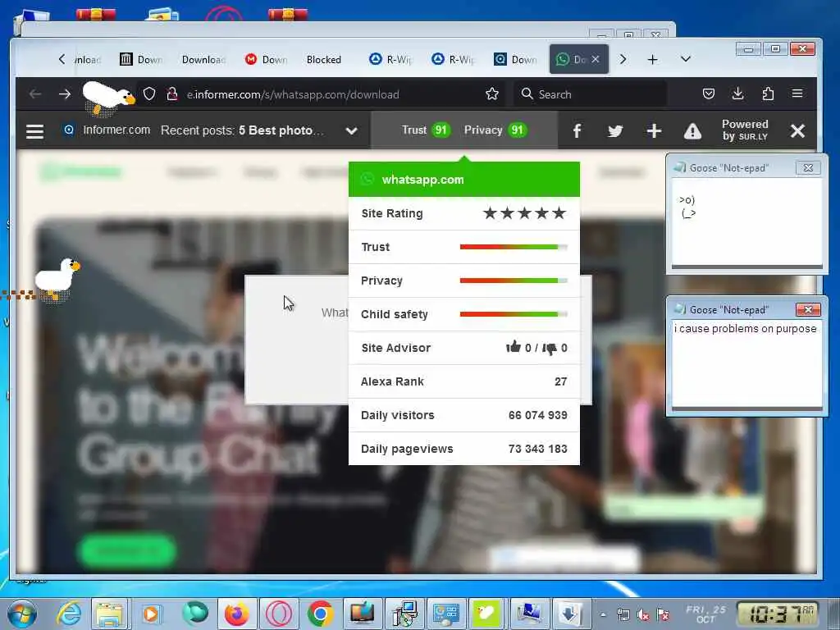Open Google Chrome from taskbar

[x=321, y=614]
